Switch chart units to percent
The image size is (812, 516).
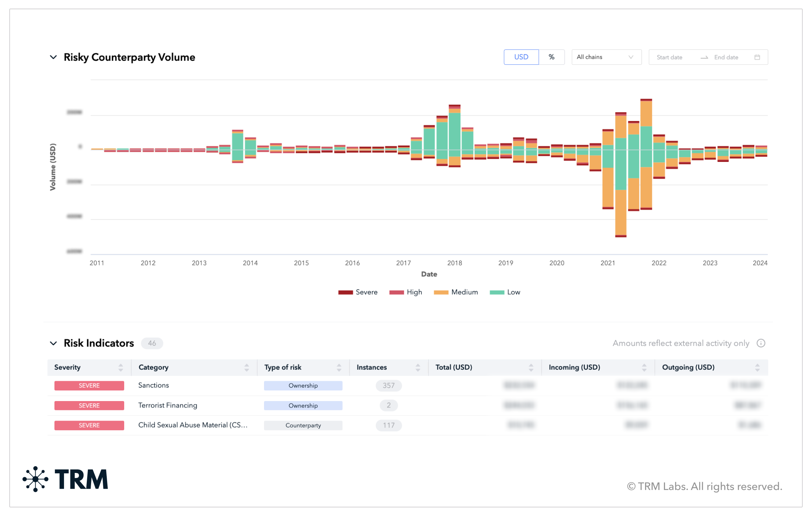pyautogui.click(x=552, y=57)
